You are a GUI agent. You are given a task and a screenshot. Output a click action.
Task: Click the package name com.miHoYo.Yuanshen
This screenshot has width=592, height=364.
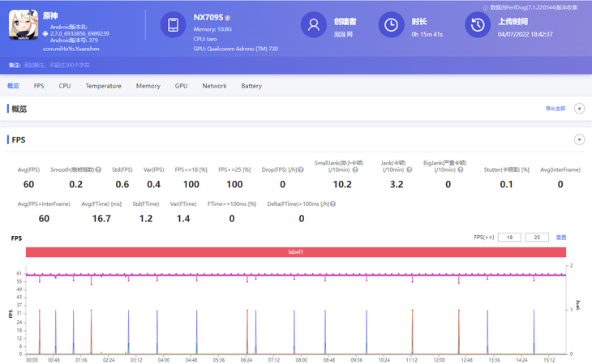pos(71,49)
